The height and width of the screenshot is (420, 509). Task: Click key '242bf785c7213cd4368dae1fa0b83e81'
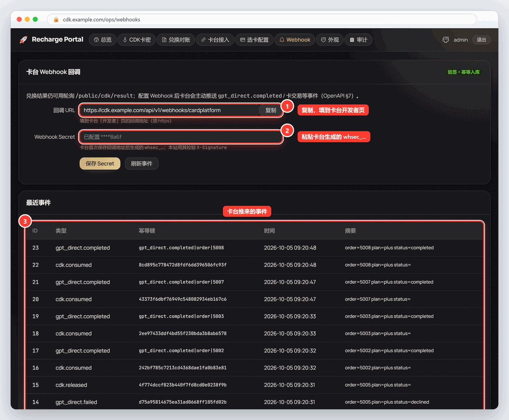tap(182, 368)
